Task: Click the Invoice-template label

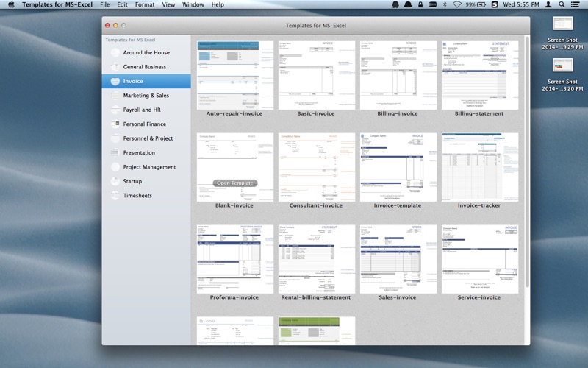Action: click(x=398, y=205)
